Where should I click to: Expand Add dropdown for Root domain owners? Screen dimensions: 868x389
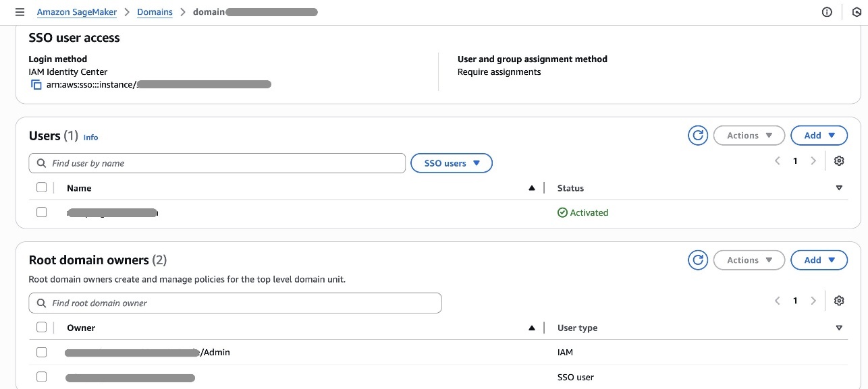(x=819, y=260)
